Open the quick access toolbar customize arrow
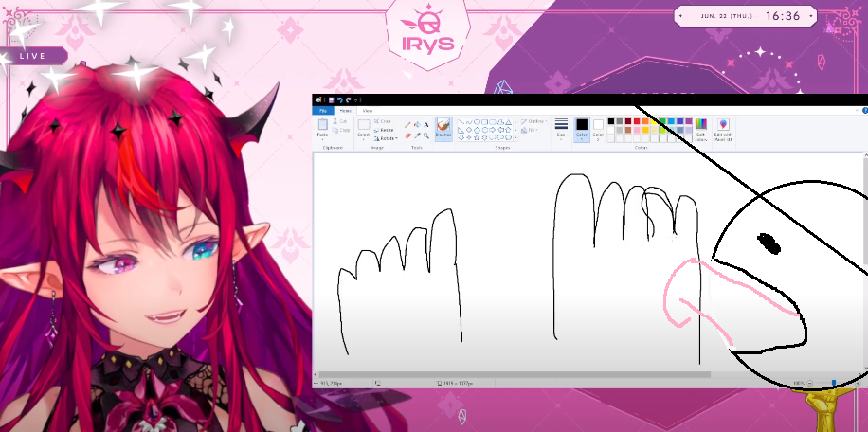 (356, 100)
